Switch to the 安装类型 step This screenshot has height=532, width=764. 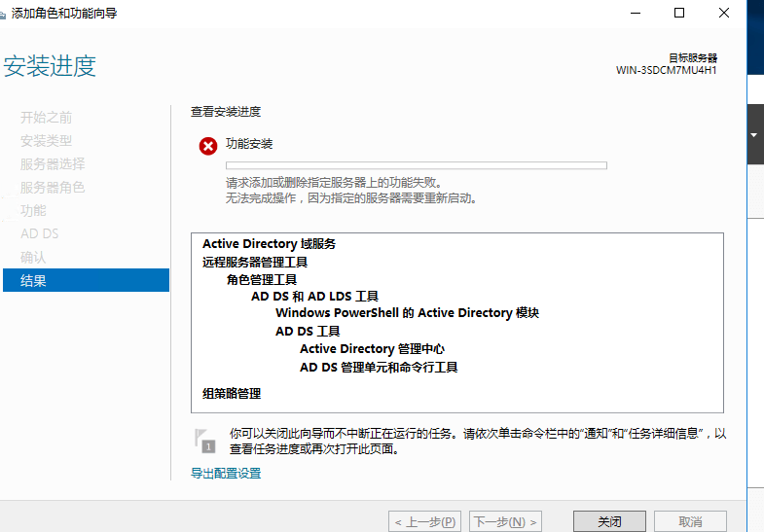click(47, 140)
